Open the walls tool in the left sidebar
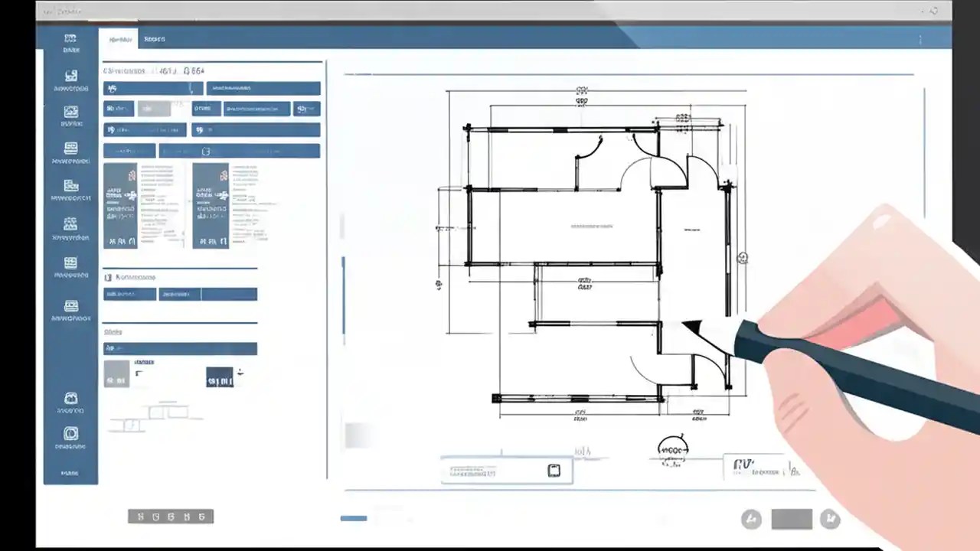 70,77
